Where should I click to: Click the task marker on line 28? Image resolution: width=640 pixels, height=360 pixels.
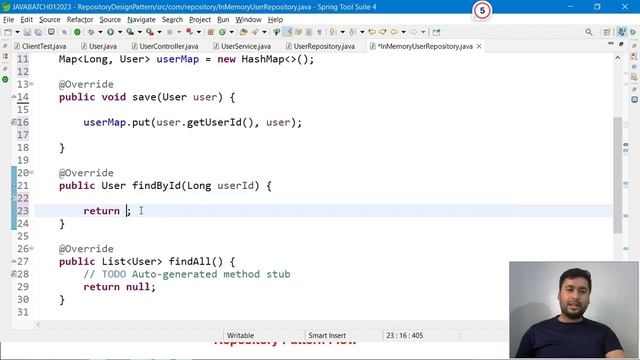click(14, 274)
